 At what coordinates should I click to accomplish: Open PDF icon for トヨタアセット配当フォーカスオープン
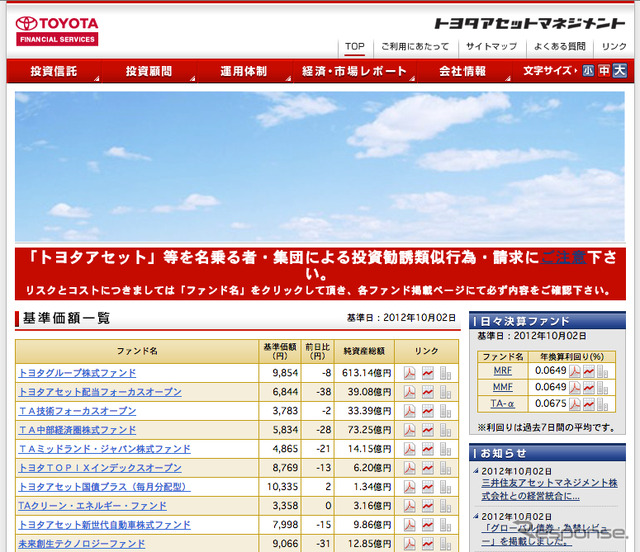point(409,392)
